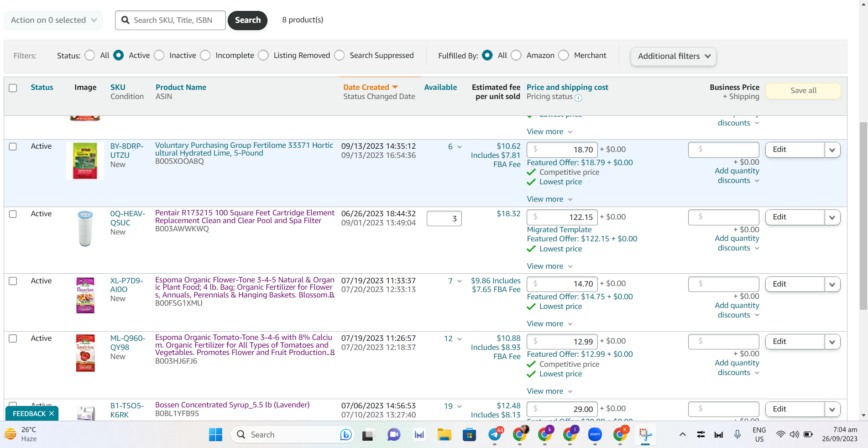Select Fulfilled By Merchant radio button

(x=564, y=55)
